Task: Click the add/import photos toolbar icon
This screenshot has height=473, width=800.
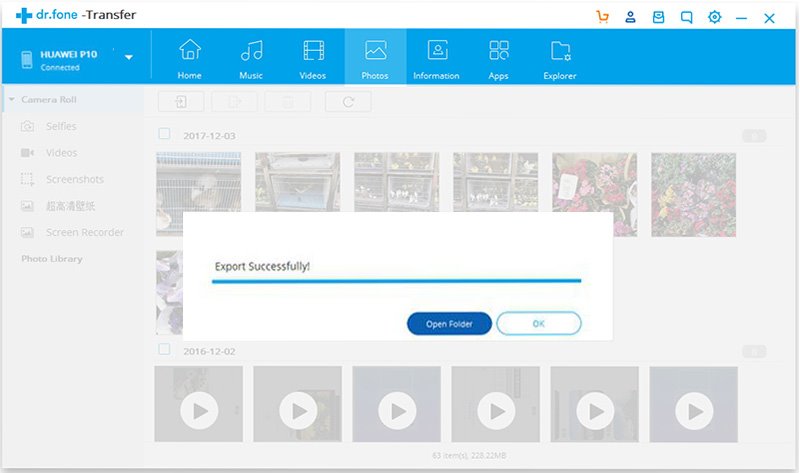Action: pyautogui.click(x=181, y=102)
